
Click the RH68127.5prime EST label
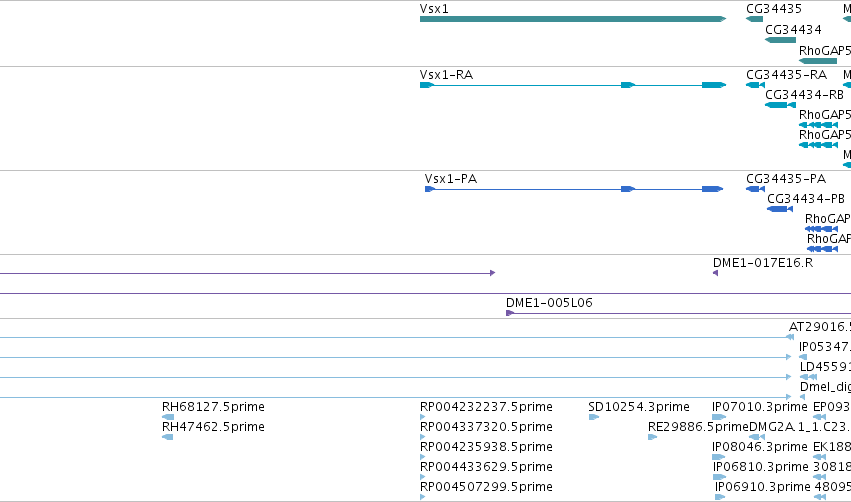click(x=213, y=407)
